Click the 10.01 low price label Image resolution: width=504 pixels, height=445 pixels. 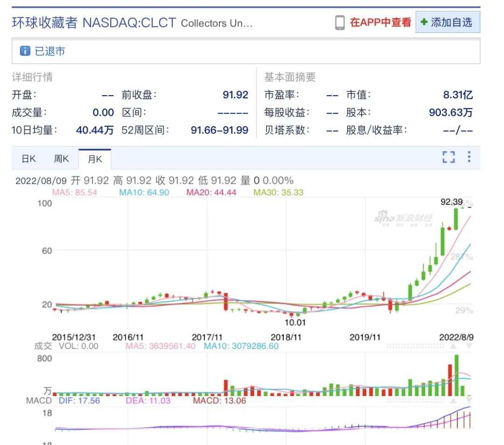tap(295, 322)
